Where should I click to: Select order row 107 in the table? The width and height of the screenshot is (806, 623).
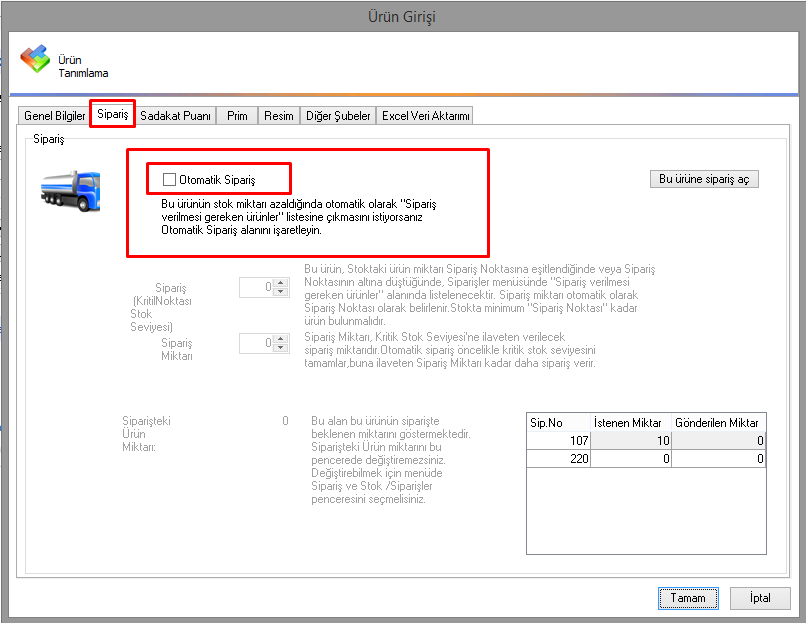pyautogui.click(x=559, y=441)
